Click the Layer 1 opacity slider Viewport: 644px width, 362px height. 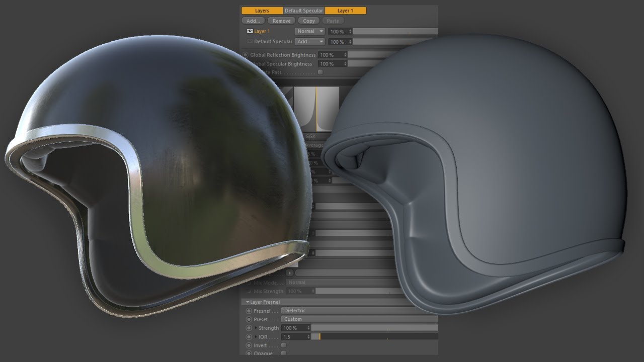click(x=395, y=31)
